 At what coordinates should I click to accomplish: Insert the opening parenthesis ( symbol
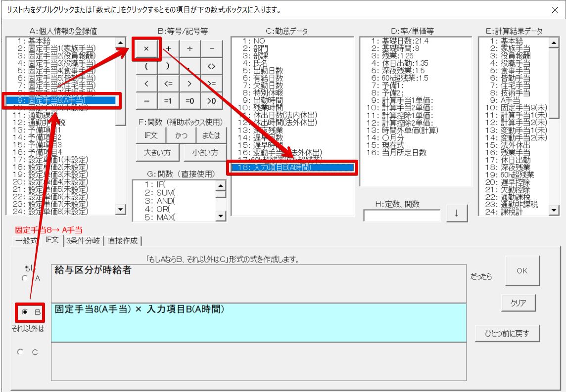coord(146,66)
